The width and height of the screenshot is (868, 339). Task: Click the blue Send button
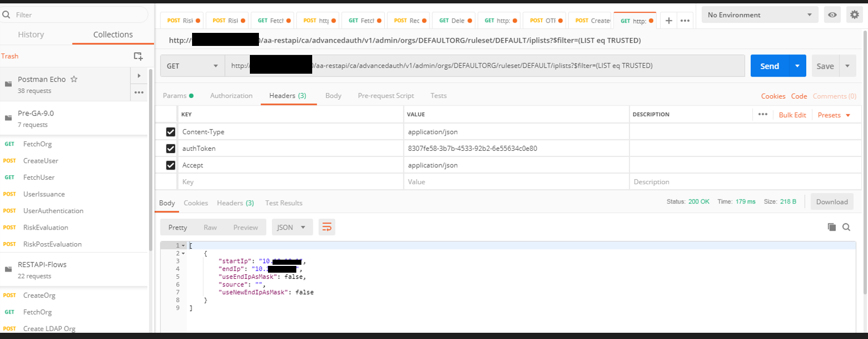pyautogui.click(x=769, y=66)
